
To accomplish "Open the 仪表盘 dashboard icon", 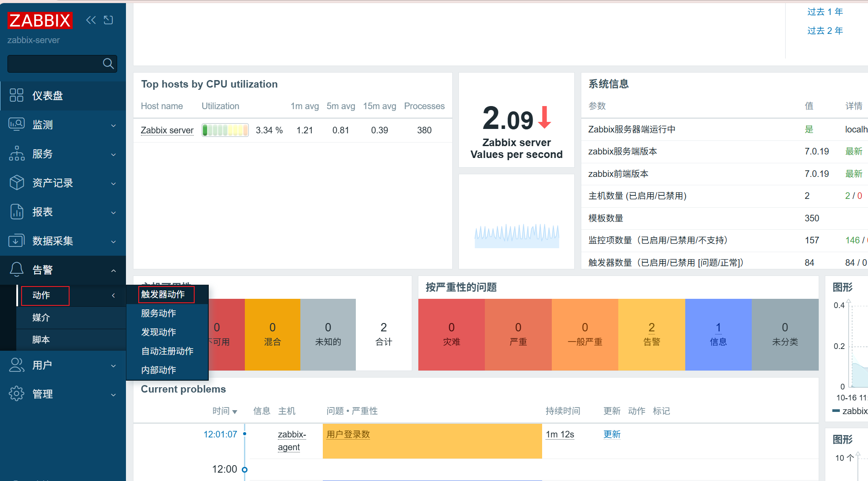I will (x=16, y=95).
